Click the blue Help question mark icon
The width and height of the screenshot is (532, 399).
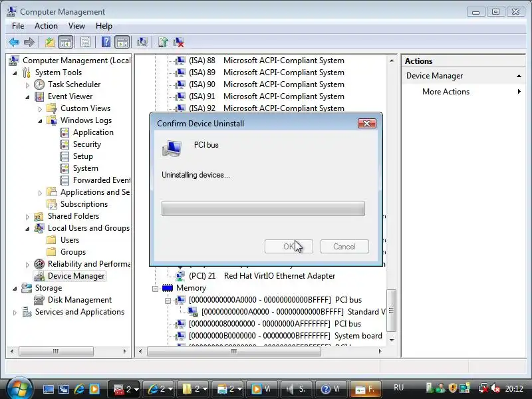[x=106, y=43]
